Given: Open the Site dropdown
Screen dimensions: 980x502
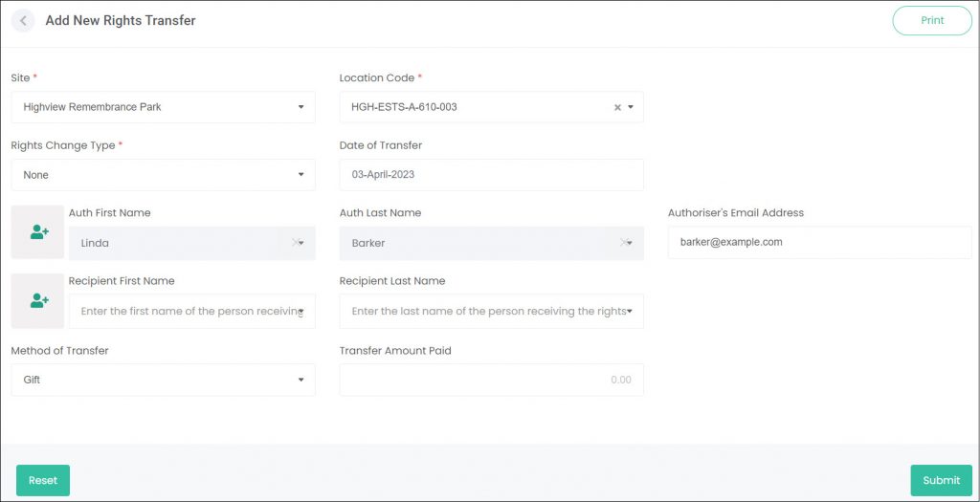Looking at the screenshot, I should tap(163, 107).
